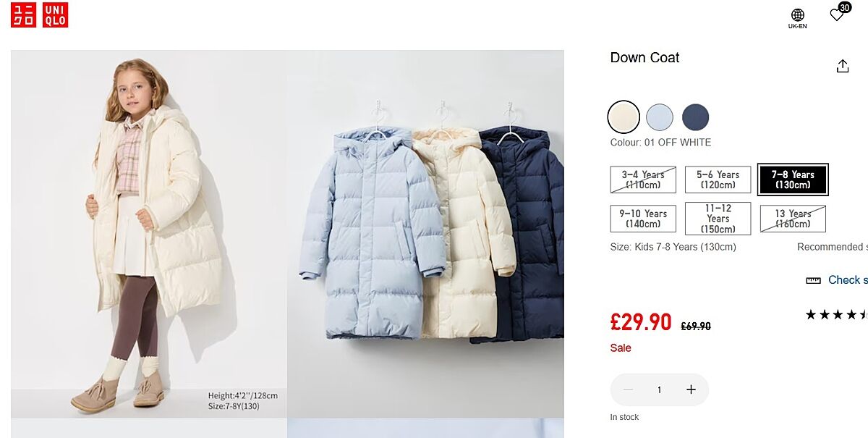Select the 7-8 Years (130cm) size

[793, 180]
